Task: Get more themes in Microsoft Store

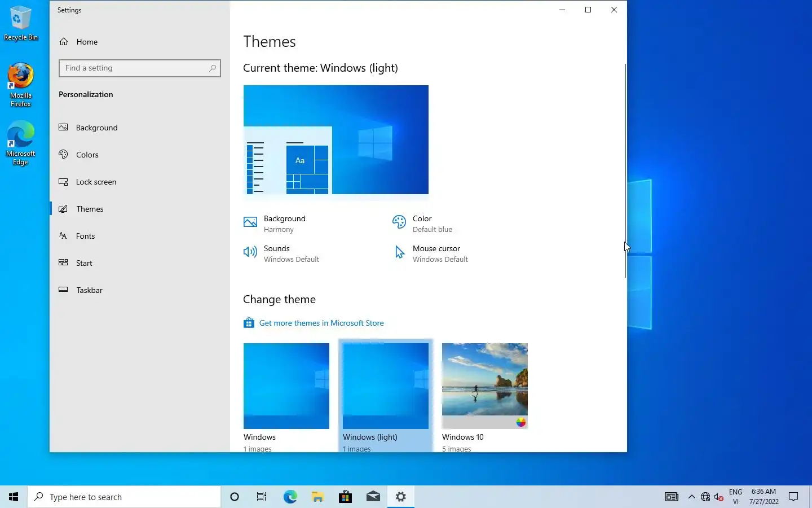Action: pos(321,323)
